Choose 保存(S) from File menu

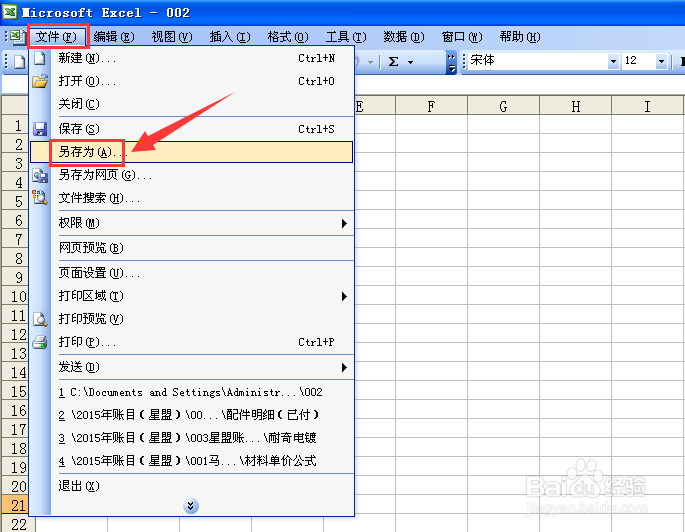click(x=192, y=129)
